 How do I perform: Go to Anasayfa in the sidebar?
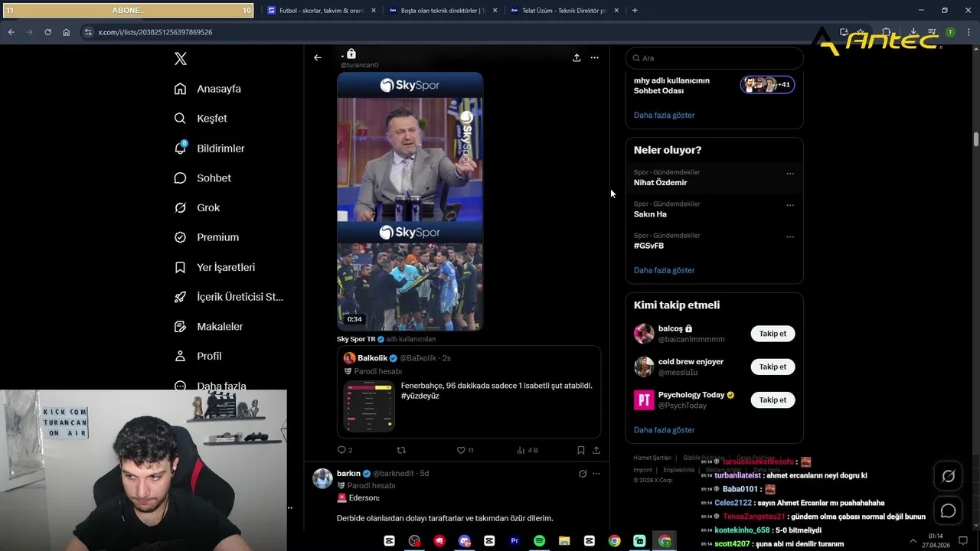pos(207,89)
